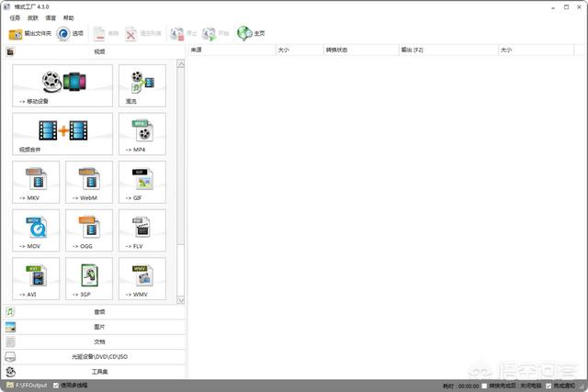This screenshot has width=588, height=392.
Task: Open the 皮肤 skin menu
Action: click(33, 18)
